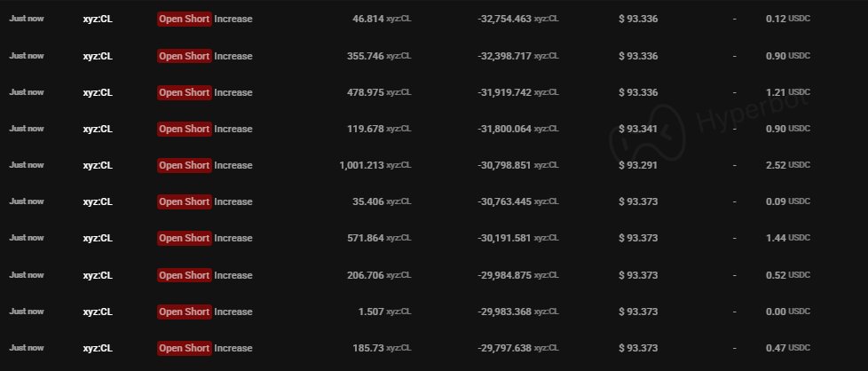Click the Open Short badge for the 46.814 trade
Screen dimensions: 868x371
coord(185,19)
